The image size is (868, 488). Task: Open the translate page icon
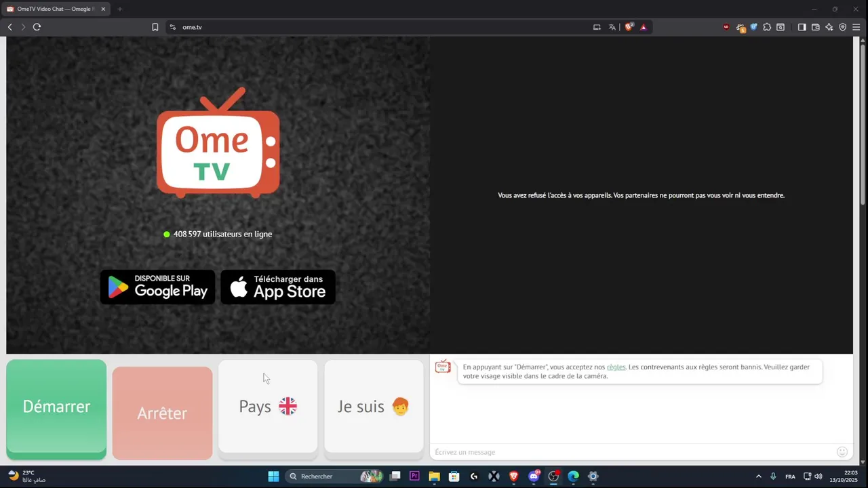612,27
